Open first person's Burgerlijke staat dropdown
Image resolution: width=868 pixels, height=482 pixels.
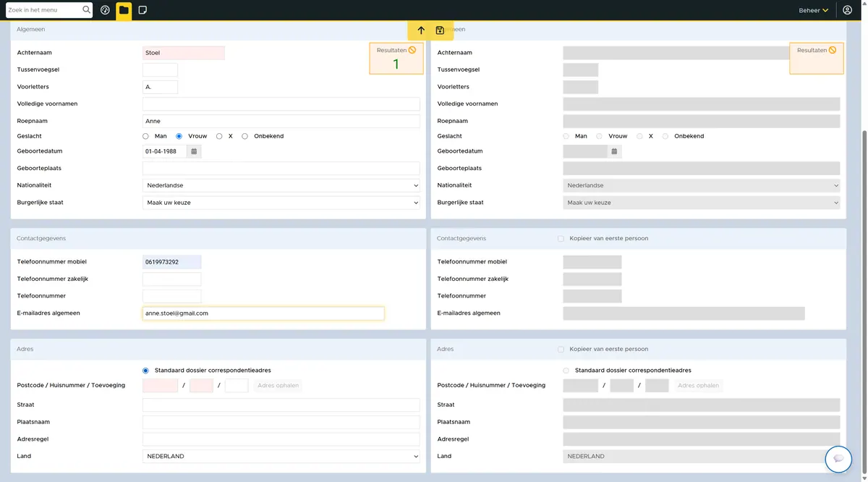281,203
